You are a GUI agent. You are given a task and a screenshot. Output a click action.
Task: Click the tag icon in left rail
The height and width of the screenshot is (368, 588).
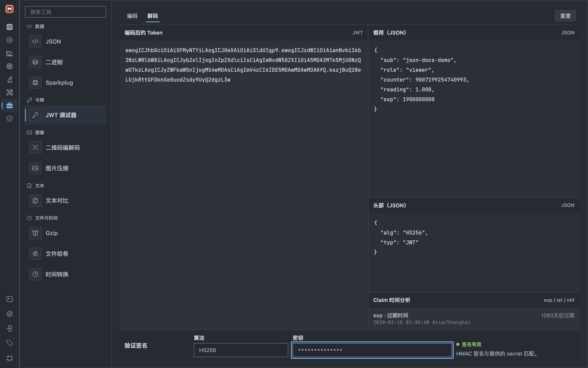pyautogui.click(x=9, y=343)
